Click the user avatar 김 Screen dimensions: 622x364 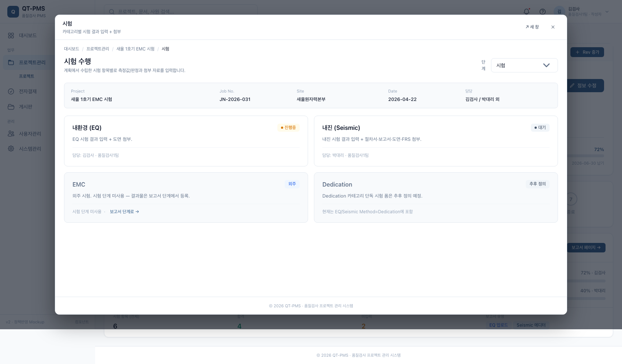559,12
